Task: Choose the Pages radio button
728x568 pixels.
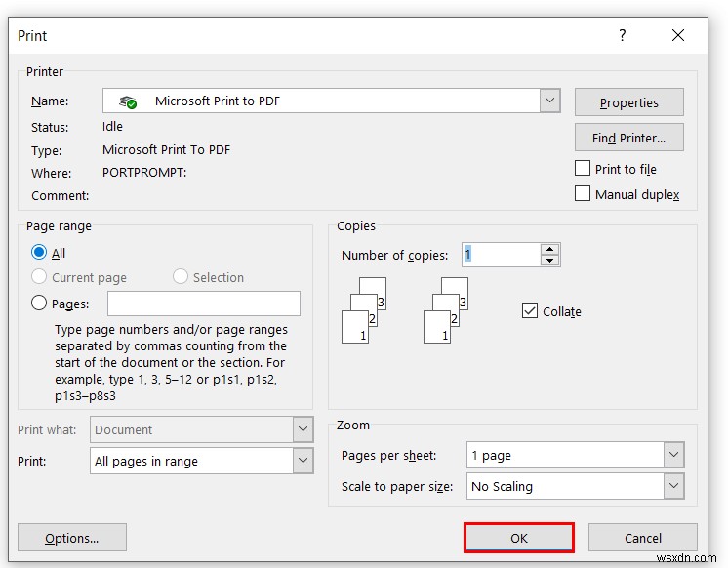Action: pos(39,303)
